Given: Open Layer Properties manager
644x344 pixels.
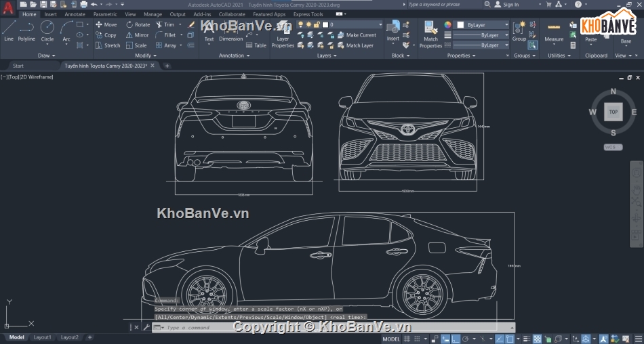Looking at the screenshot, I should 283,35.
